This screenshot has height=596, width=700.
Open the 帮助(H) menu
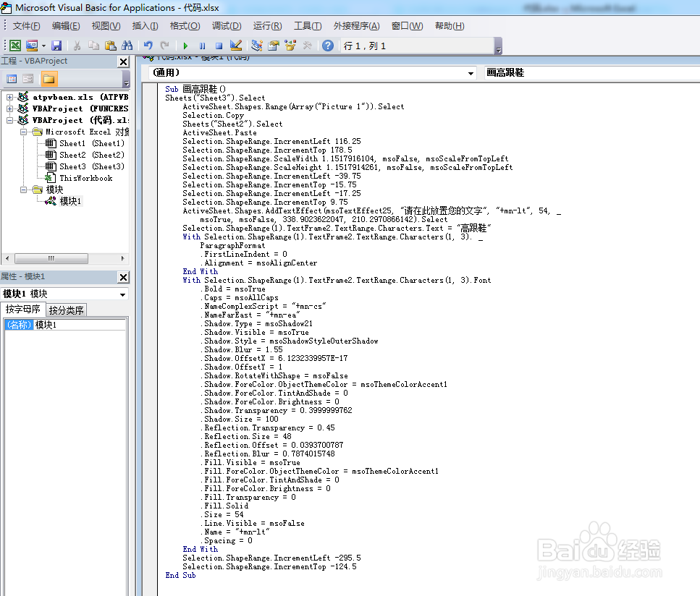point(449,26)
